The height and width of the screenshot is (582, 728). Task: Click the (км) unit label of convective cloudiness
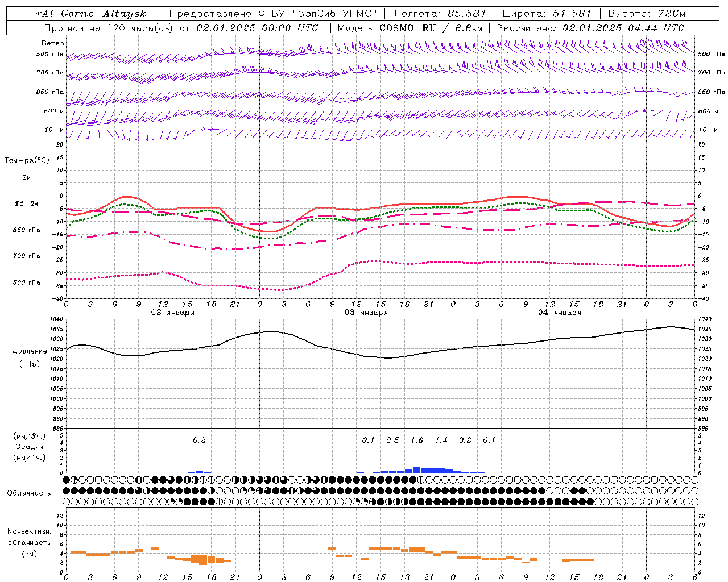click(x=30, y=553)
